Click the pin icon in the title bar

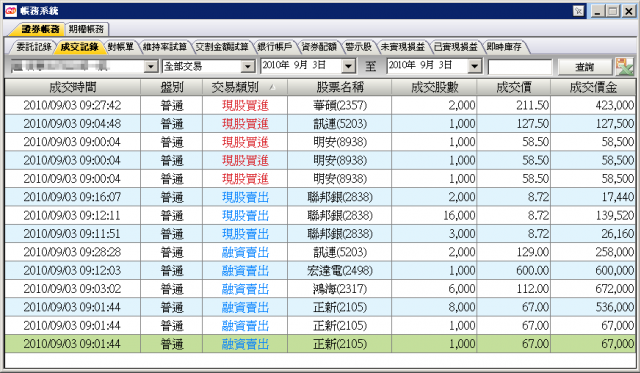coord(578,11)
